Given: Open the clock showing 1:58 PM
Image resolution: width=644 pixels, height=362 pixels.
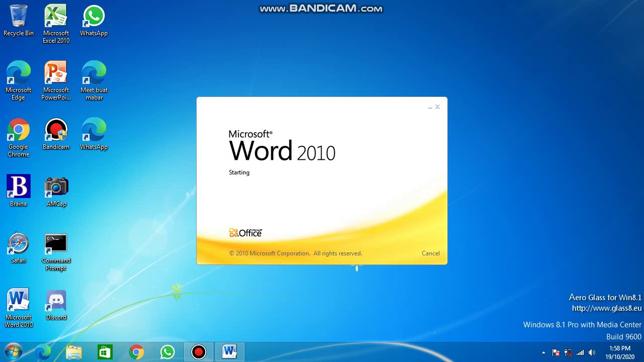Looking at the screenshot, I should 619,352.
